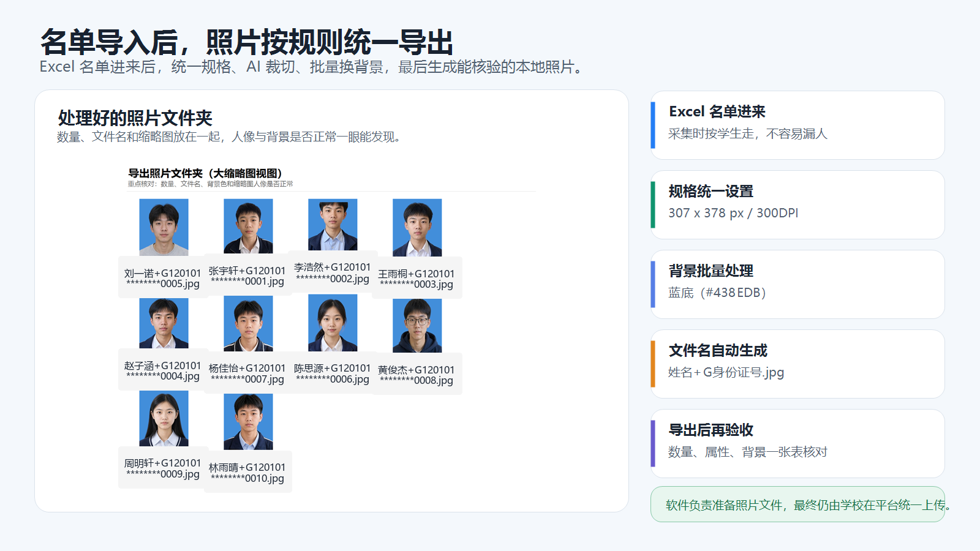Open the photo thumbnail of 李浩然
980x551 pixels.
333,225
